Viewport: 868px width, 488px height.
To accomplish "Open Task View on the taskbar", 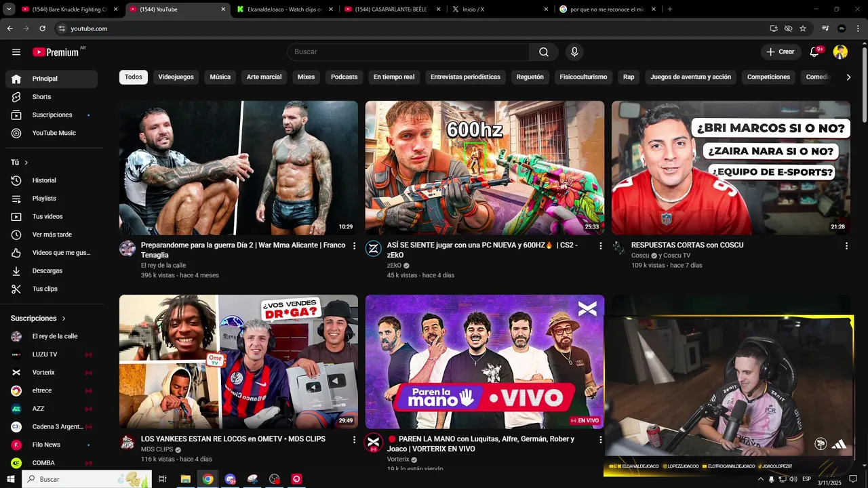I will pyautogui.click(x=163, y=479).
